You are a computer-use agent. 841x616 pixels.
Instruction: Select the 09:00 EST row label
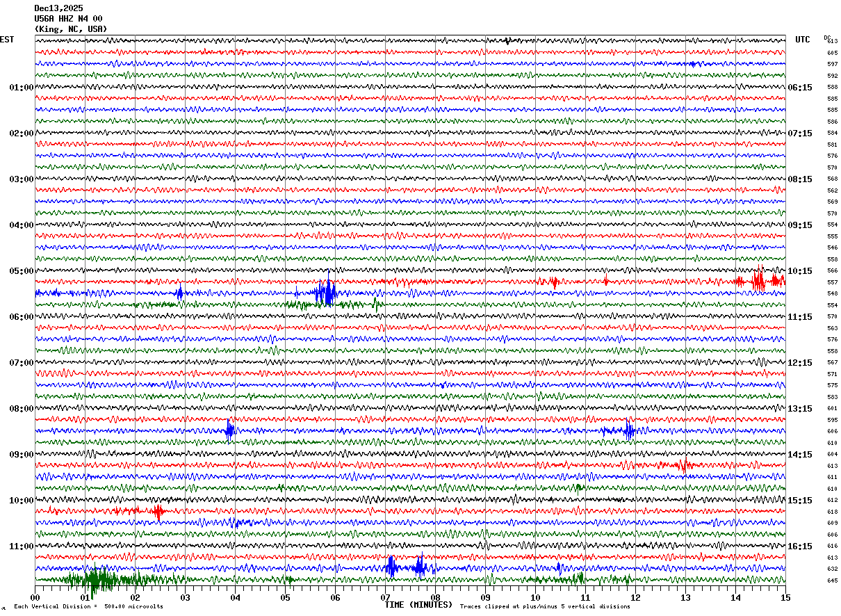click(x=22, y=455)
